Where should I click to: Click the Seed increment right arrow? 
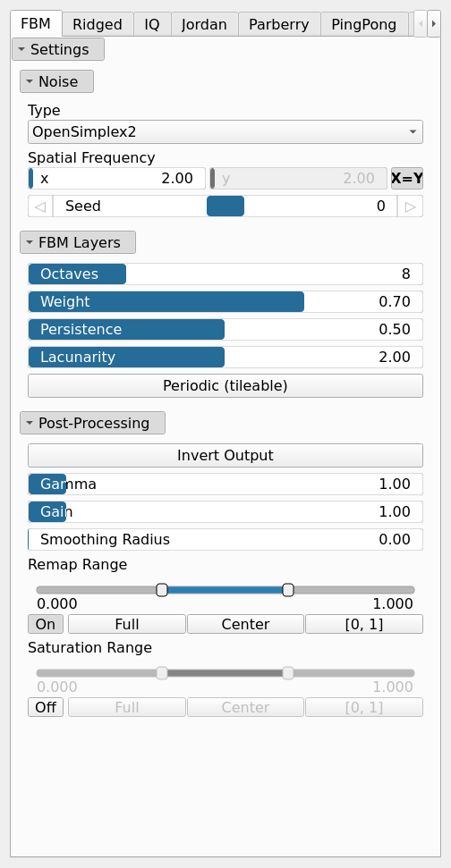click(410, 206)
